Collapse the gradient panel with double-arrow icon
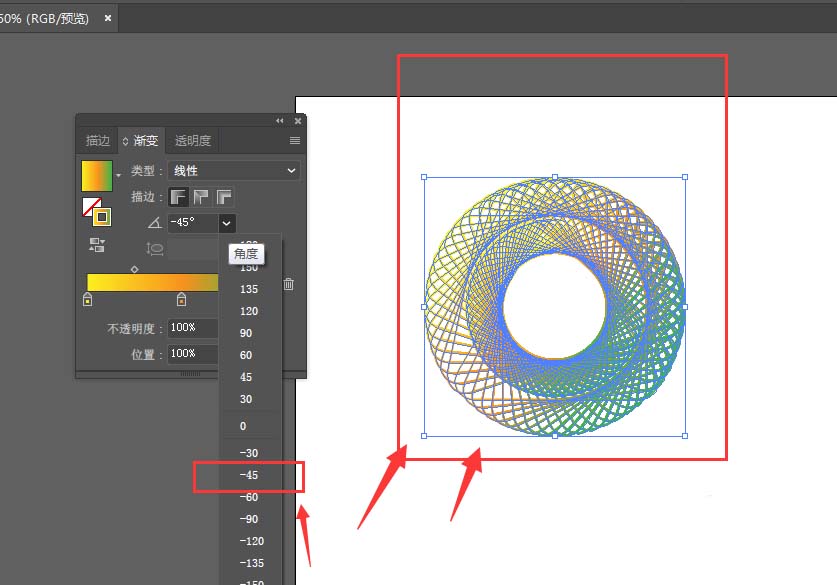Viewport: 837px width, 585px height. [280, 121]
